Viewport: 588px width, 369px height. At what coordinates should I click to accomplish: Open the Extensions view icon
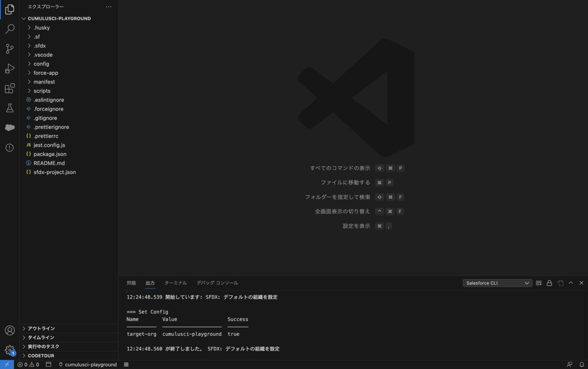[9, 88]
